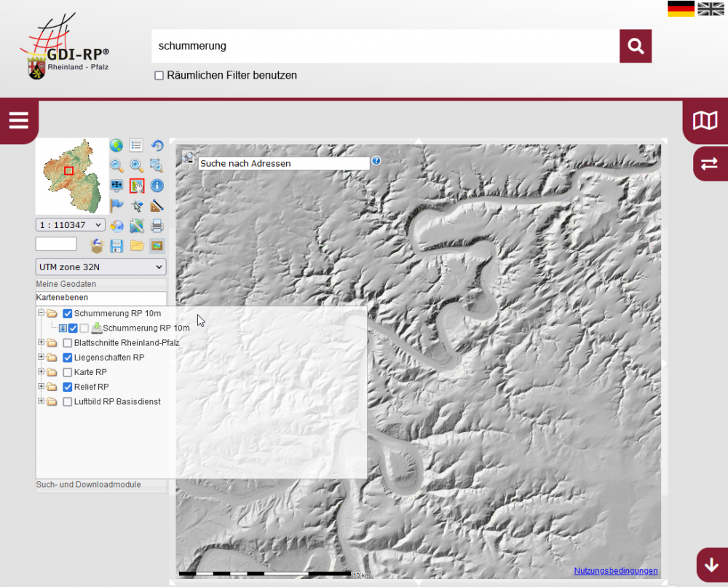The width and height of the screenshot is (728, 587).
Task: Open the Such- und Downloadmodule section
Action: 89,485
